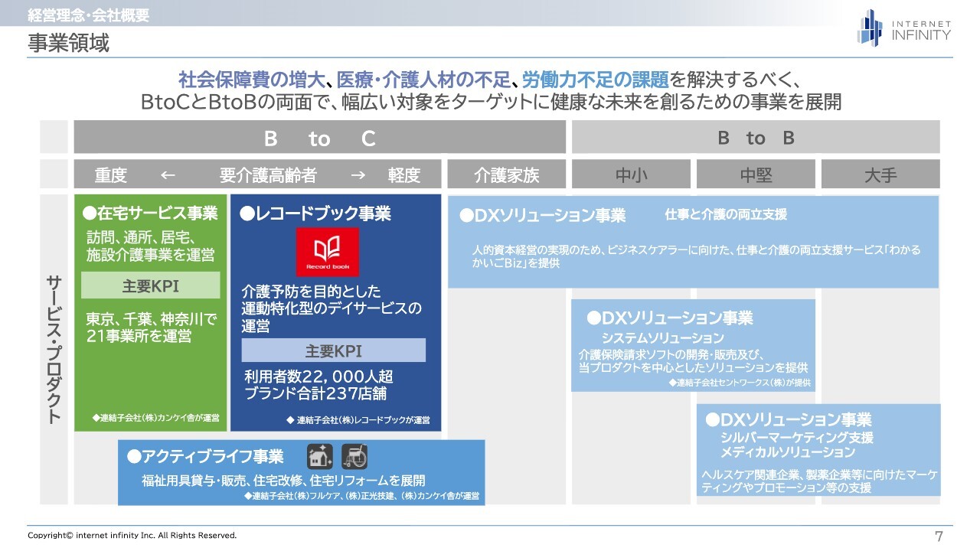Image resolution: width=980 pixels, height=551 pixels.
Task: Click the 在宅サービス事業 heading
Action: [150, 214]
